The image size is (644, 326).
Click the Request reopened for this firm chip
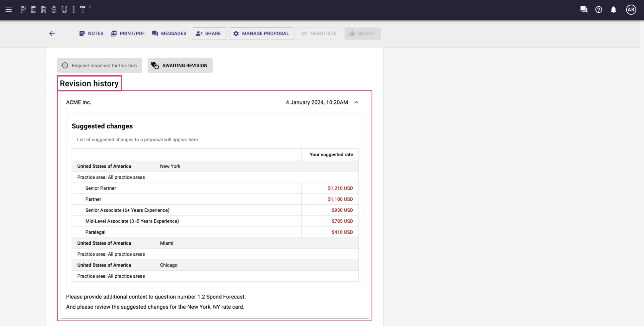(100, 66)
